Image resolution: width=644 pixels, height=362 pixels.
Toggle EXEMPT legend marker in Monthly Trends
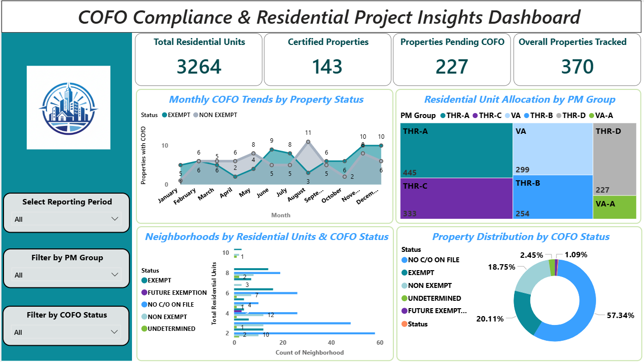[164, 115]
